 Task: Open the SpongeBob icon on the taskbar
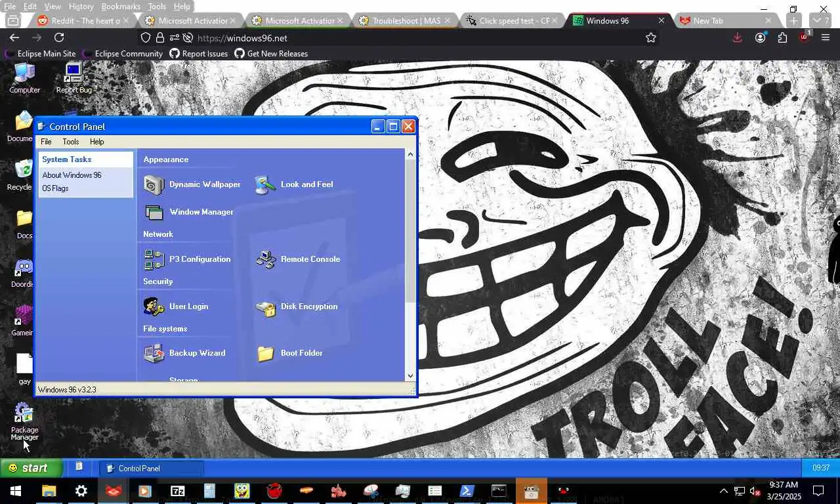(x=242, y=491)
